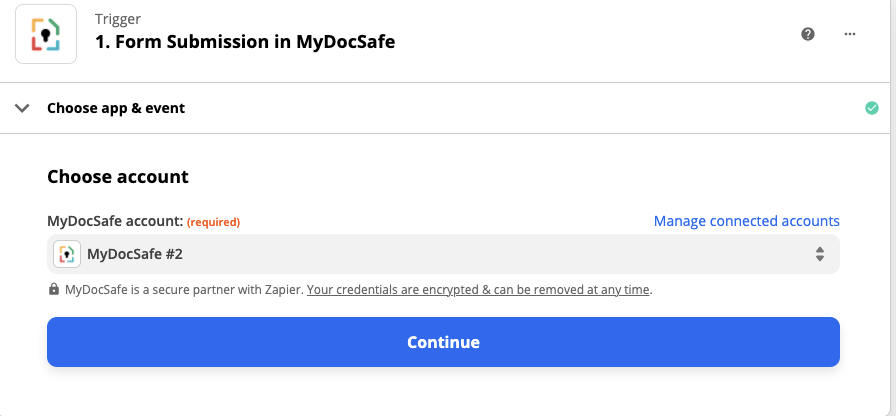Select the MyDocSafe #2 account field

pyautogui.click(x=443, y=254)
